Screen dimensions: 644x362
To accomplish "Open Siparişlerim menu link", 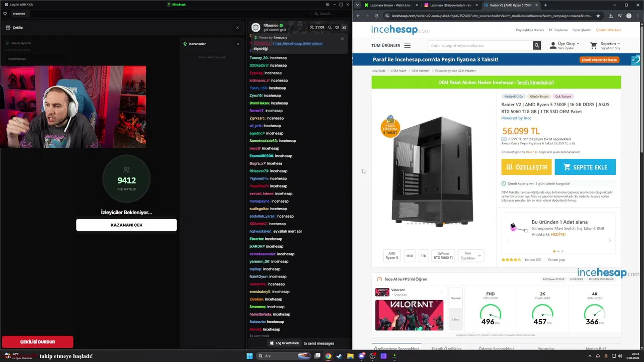I will click(x=582, y=30).
